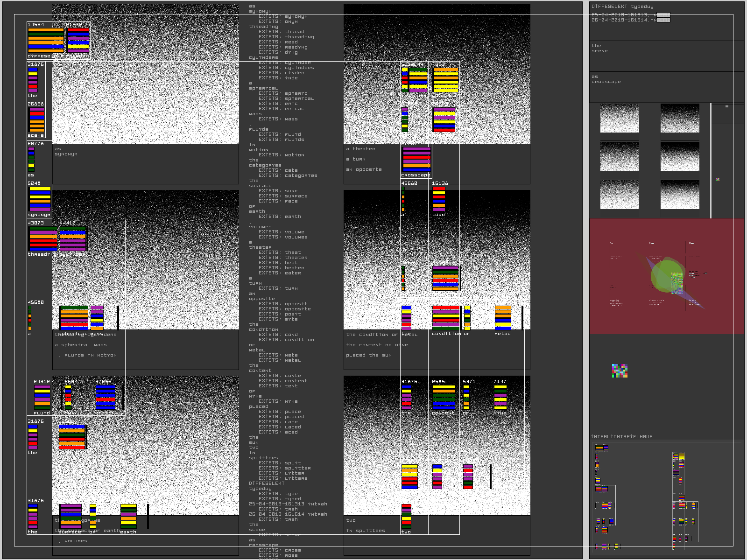Click the content glyph numbered 2585
The image size is (747, 560).
tap(443, 398)
